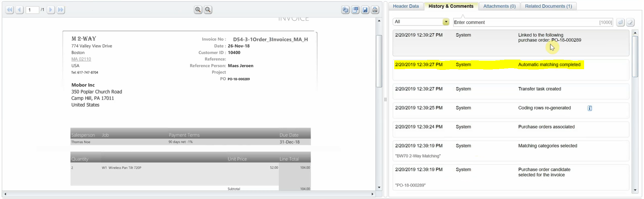
Task: Zoom out of the invoice image
Action: 208,10
